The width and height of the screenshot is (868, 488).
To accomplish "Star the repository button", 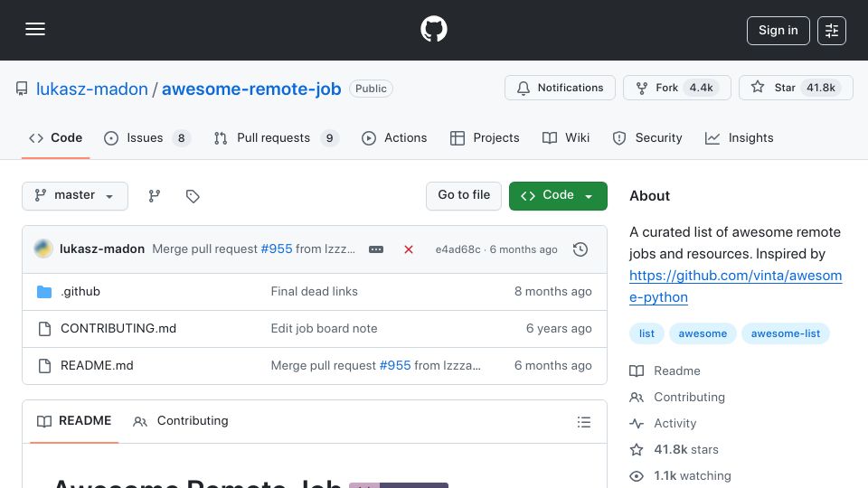I will coord(796,88).
